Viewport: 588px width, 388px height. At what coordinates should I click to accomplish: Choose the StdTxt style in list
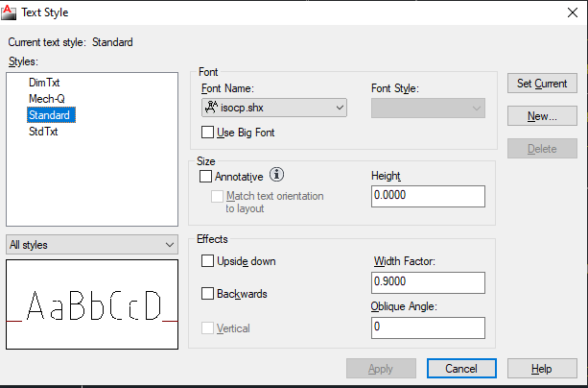[43, 131]
